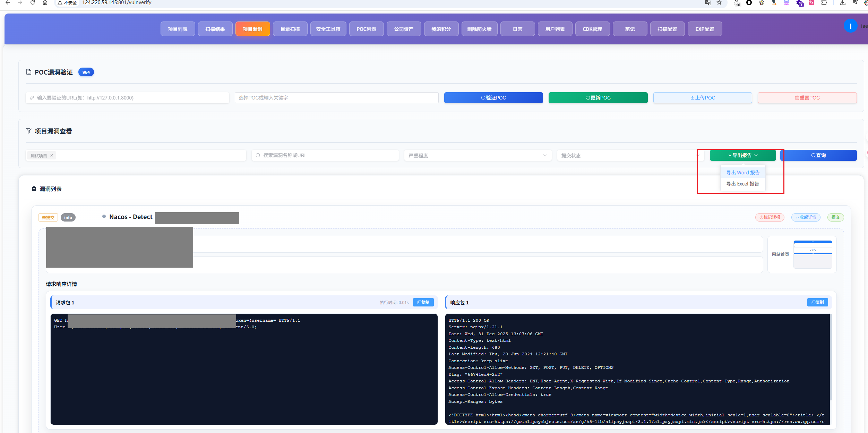Bookmark this page with the star icon
The width and height of the screenshot is (868, 433).
719,3
